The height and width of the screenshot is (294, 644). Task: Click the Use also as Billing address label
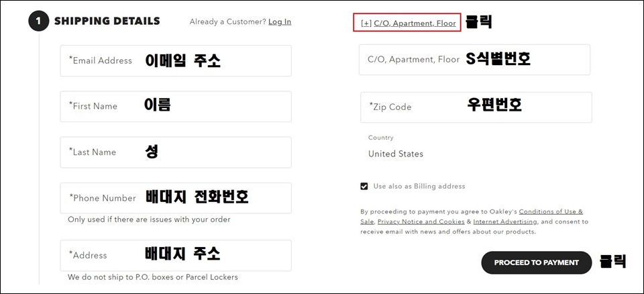pyautogui.click(x=419, y=187)
